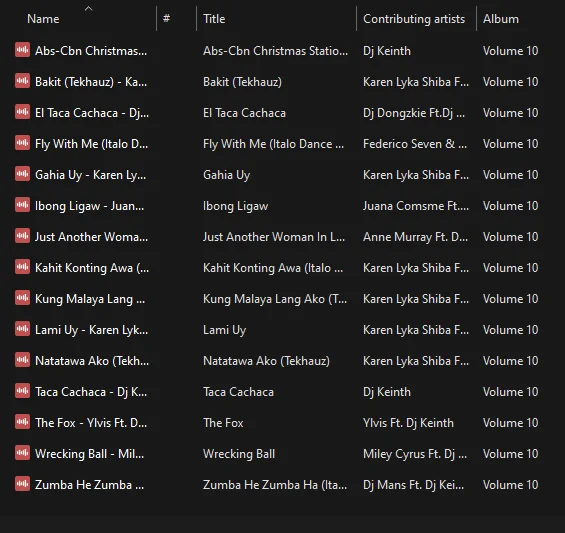Click title cell Wrecking Ball
The image size is (565, 533).
[239, 454]
